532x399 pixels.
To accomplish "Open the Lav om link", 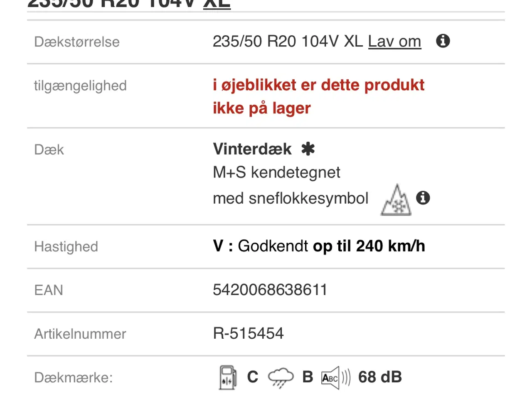I will (394, 41).
